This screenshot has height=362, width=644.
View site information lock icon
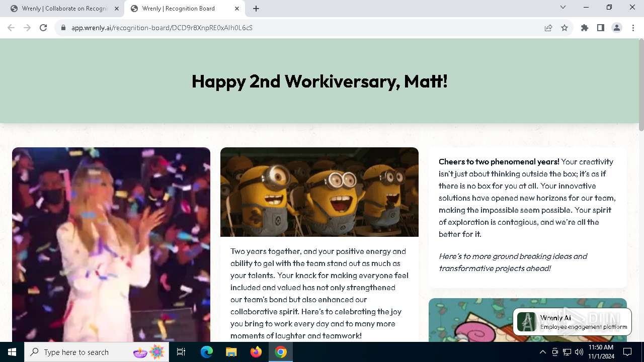click(x=63, y=28)
